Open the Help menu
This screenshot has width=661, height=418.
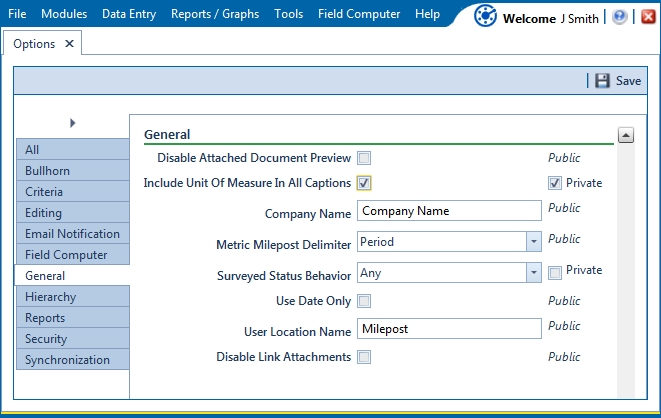click(427, 14)
